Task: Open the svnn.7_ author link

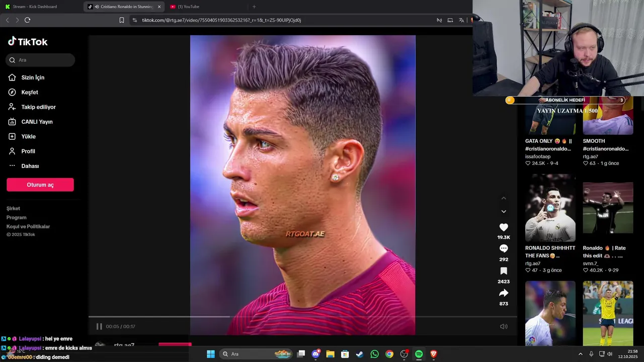Action: click(x=591, y=263)
